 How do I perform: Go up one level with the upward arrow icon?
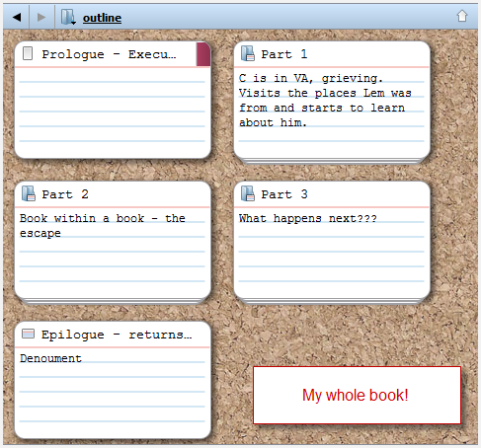click(x=462, y=16)
